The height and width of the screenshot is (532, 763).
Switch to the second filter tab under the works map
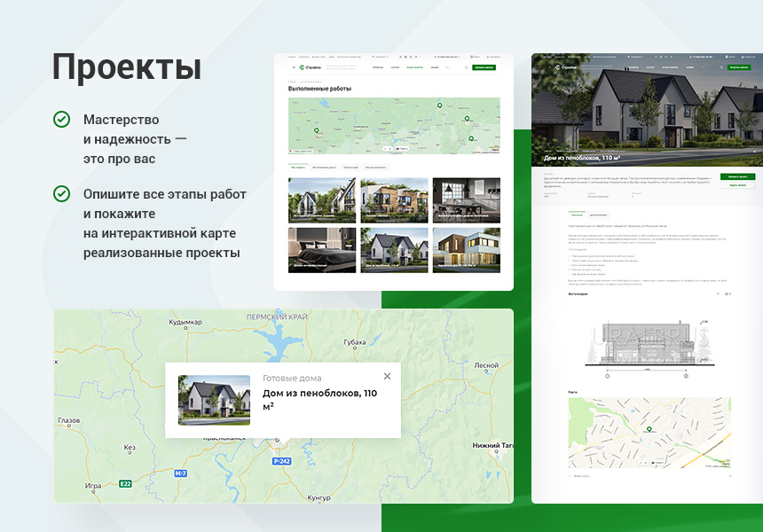324,167
